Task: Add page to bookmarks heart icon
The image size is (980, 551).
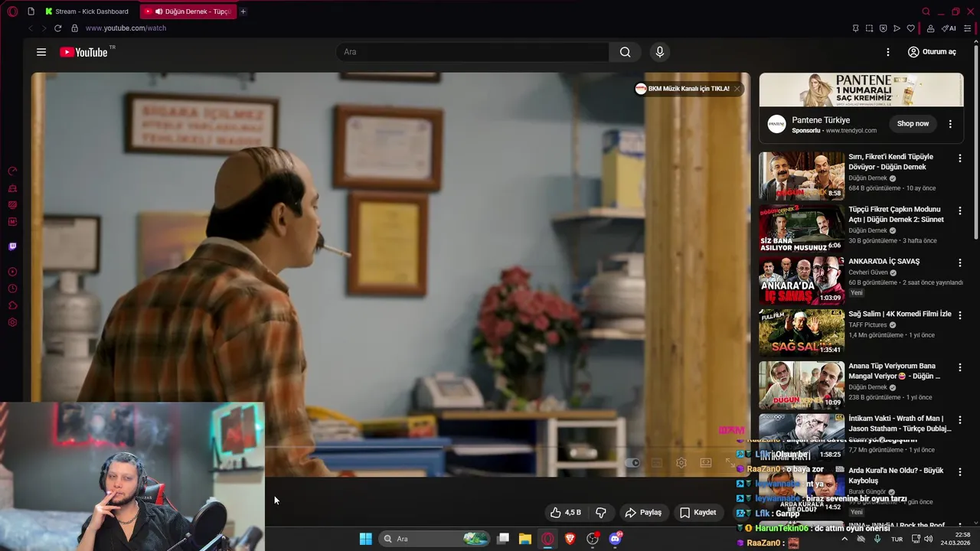Action: pyautogui.click(x=910, y=28)
